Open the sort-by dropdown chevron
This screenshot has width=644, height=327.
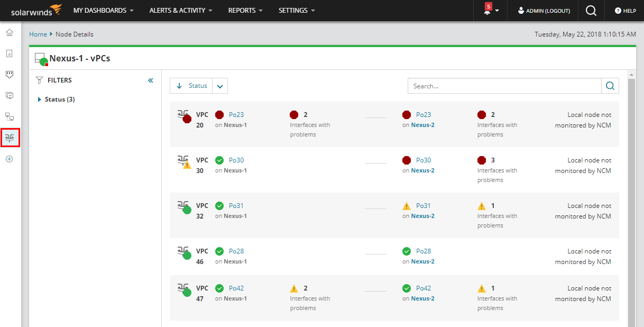[x=220, y=86]
